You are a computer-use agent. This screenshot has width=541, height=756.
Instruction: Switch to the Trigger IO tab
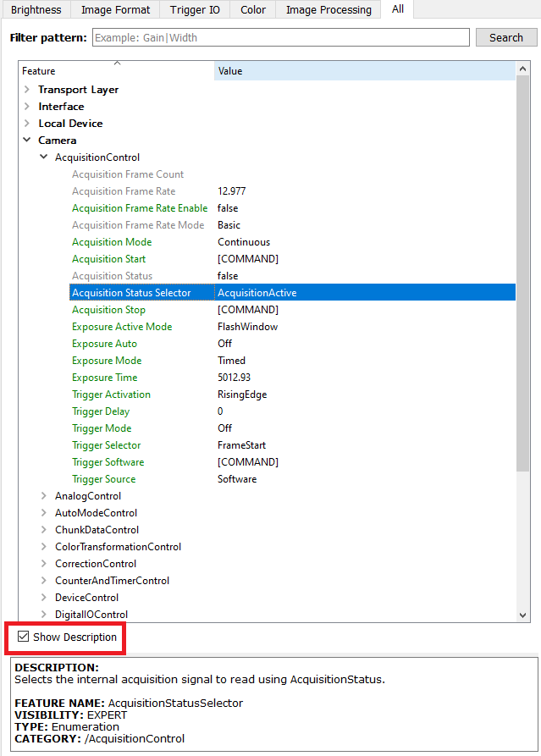point(196,10)
